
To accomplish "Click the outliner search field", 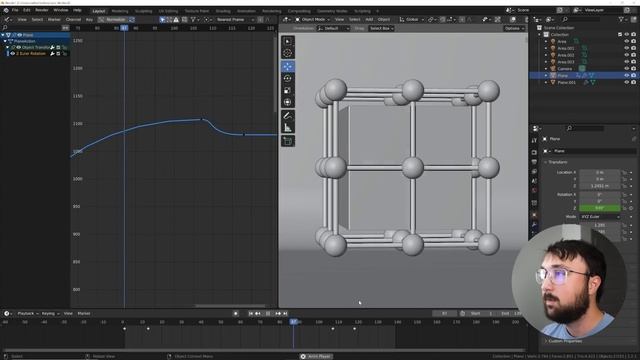I will click(582, 19).
